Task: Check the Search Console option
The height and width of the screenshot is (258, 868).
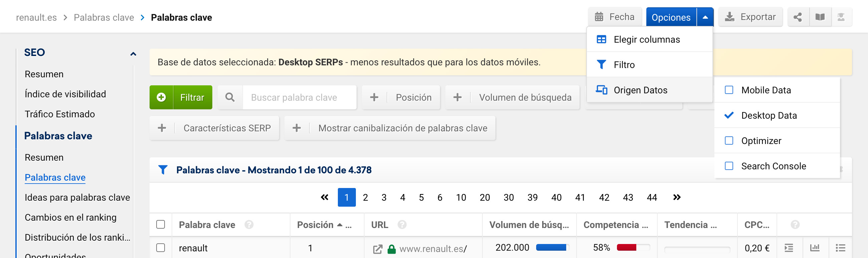Action: point(729,166)
